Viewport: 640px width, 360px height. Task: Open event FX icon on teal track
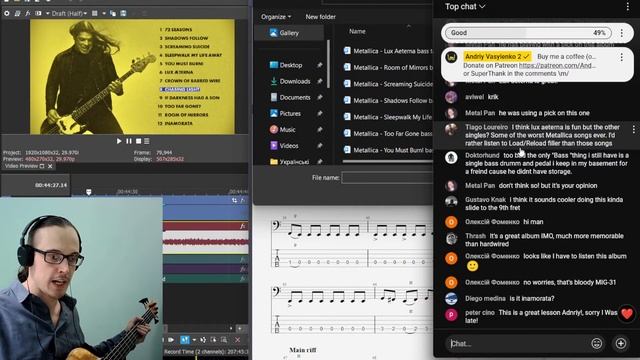(243, 259)
